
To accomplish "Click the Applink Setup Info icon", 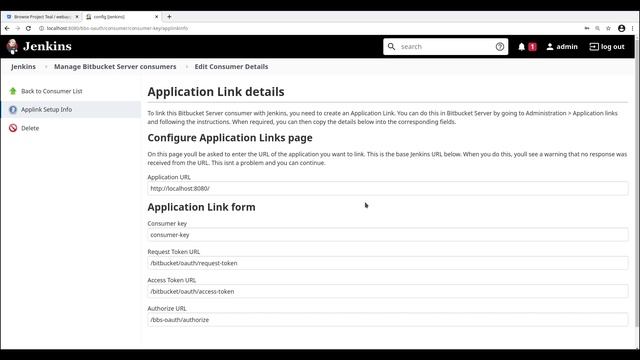I will (x=13, y=109).
